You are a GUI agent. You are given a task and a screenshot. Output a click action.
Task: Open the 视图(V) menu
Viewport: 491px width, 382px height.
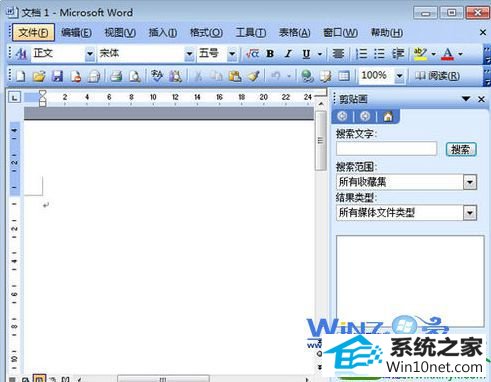pos(120,33)
